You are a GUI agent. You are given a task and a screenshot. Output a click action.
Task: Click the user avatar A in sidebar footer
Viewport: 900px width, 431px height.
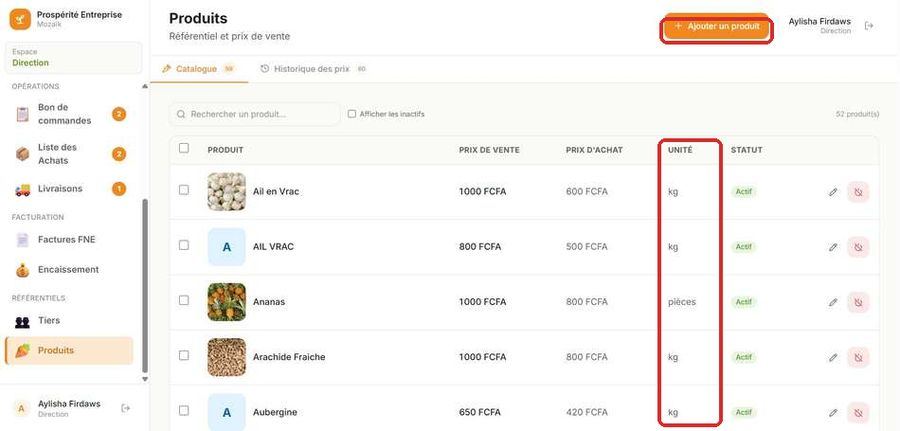[x=22, y=409]
